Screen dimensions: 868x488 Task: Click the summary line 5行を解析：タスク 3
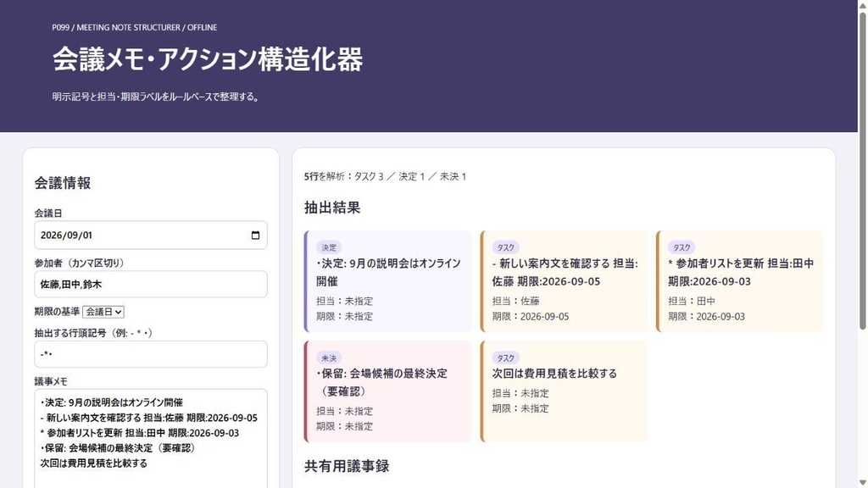click(386, 176)
